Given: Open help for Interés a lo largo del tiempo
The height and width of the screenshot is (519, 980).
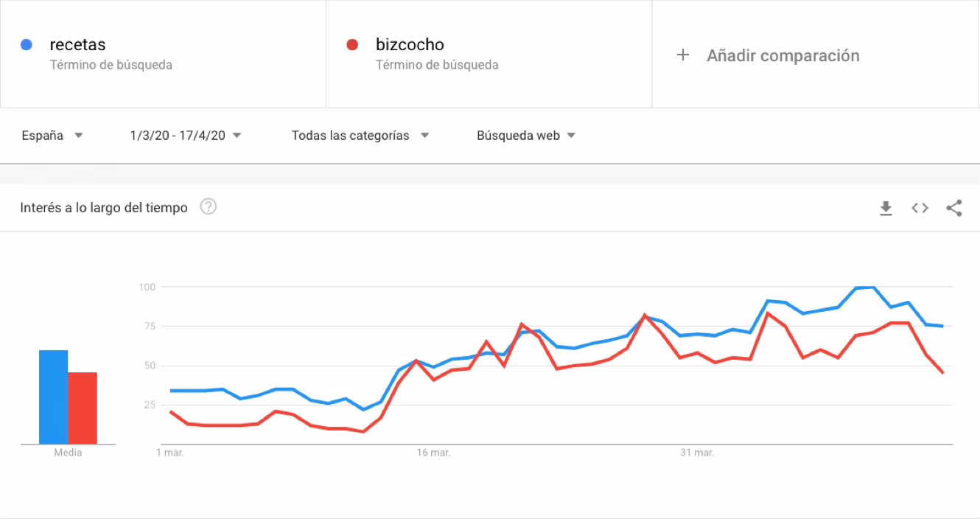Looking at the screenshot, I should (209, 207).
